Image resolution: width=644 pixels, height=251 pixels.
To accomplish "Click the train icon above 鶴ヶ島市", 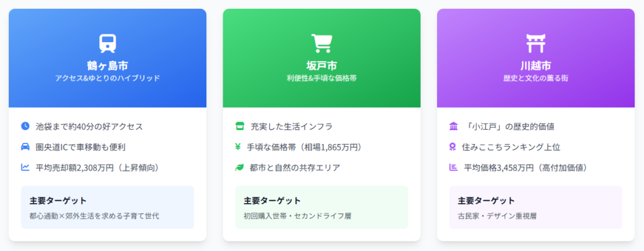I will (108, 43).
